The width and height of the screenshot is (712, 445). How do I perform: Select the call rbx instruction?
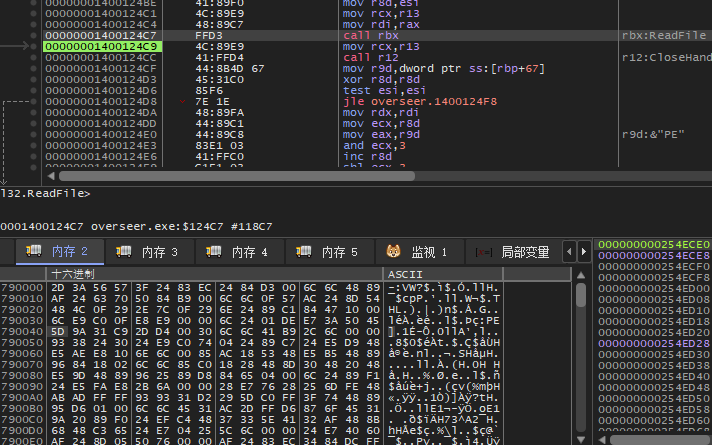click(371, 35)
